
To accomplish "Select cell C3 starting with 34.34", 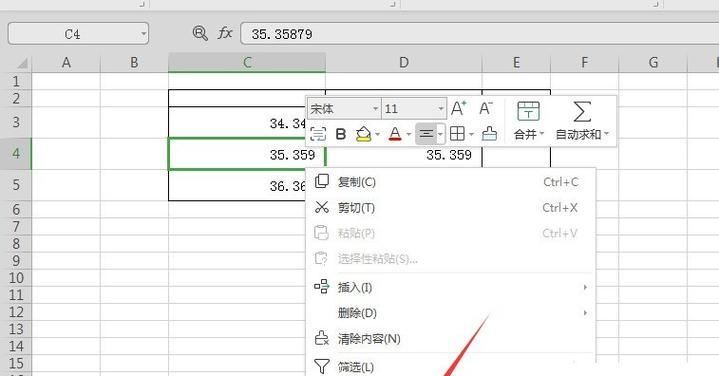I will coord(237,122).
